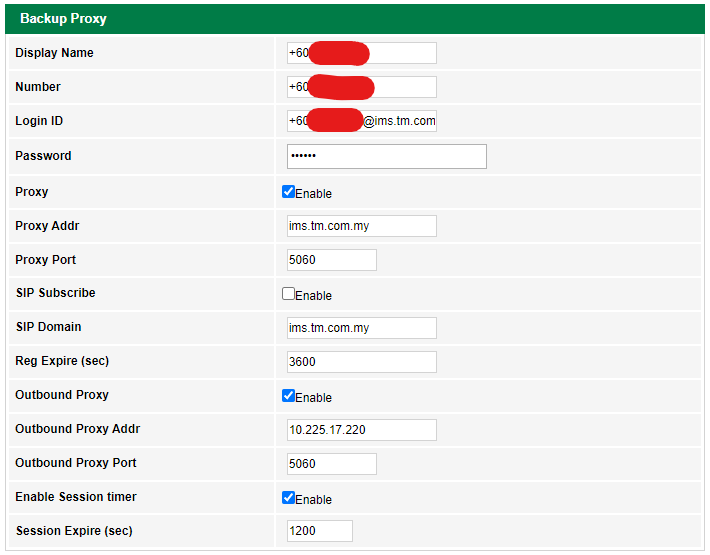710x555 pixels.
Task: Select the Session Expire (sec) field
Action: 319,531
